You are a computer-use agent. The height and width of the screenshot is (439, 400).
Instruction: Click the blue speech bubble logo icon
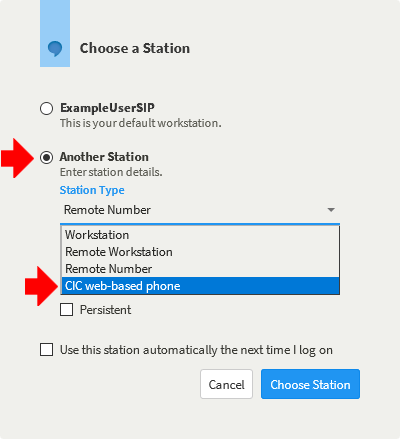(x=55, y=49)
